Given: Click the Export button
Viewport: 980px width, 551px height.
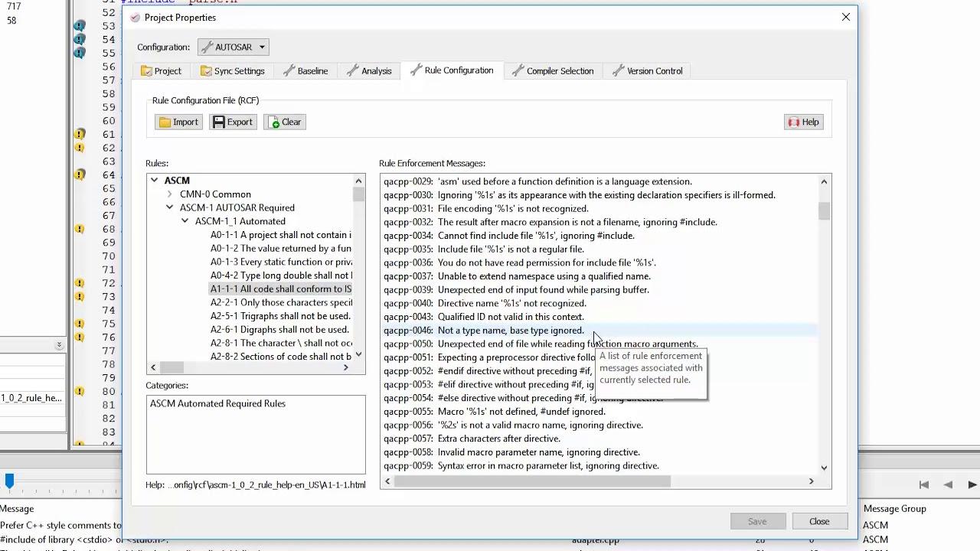Looking at the screenshot, I should click(x=233, y=122).
